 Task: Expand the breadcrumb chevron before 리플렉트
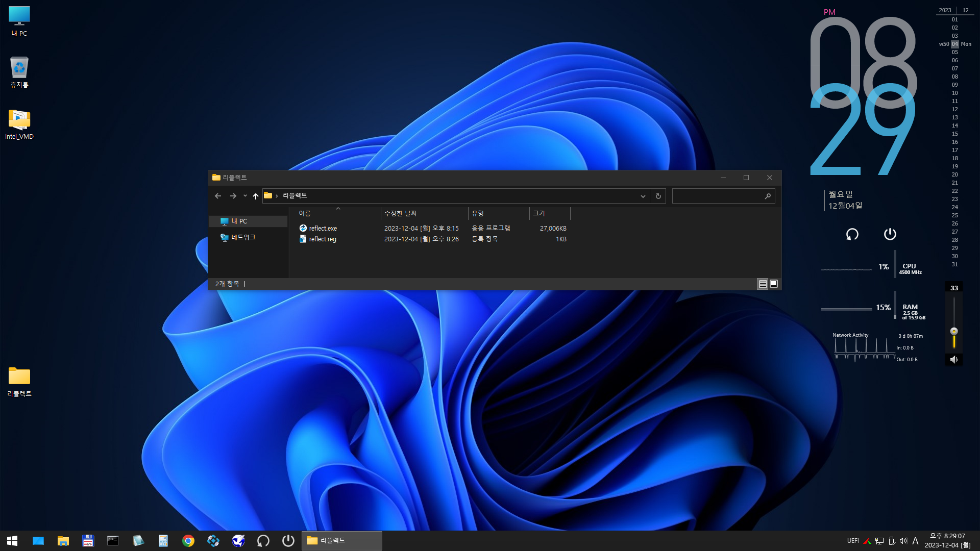click(x=277, y=196)
